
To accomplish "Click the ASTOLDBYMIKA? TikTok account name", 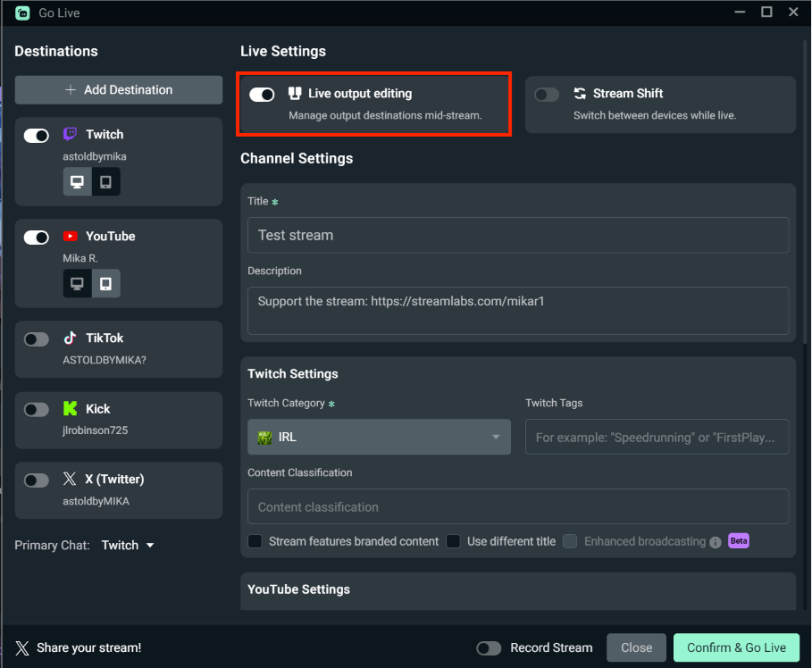I will point(105,360).
